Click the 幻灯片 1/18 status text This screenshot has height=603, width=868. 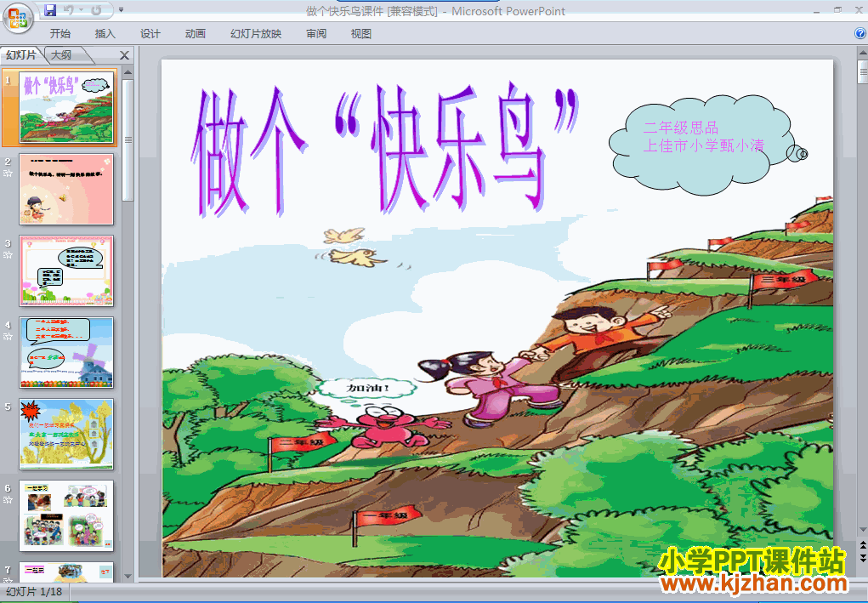pyautogui.click(x=34, y=591)
